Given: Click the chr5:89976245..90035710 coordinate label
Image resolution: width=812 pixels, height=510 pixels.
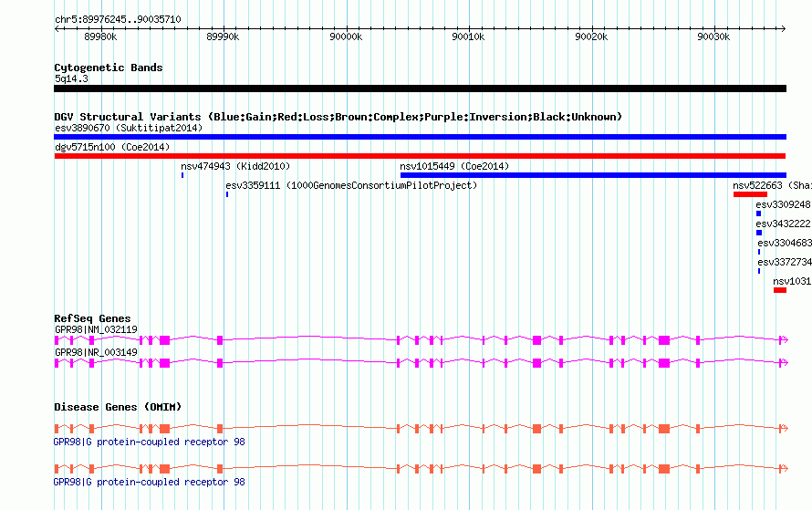Looking at the screenshot, I should click(118, 20).
